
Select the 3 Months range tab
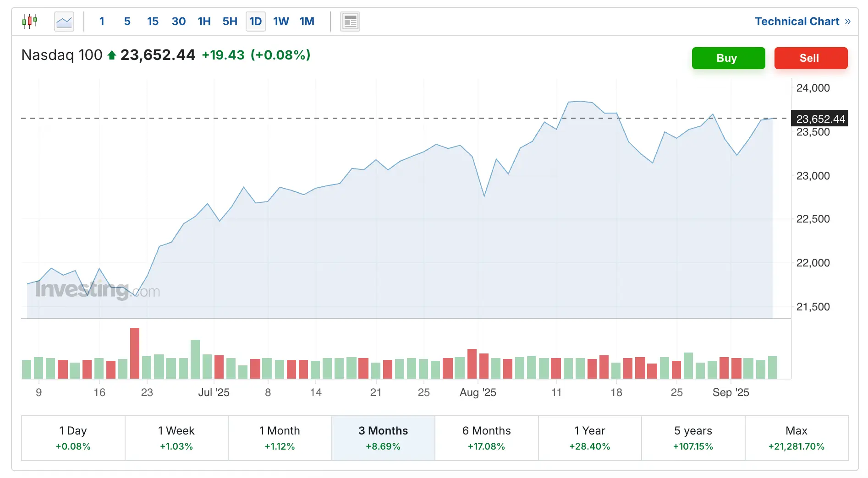383,438
